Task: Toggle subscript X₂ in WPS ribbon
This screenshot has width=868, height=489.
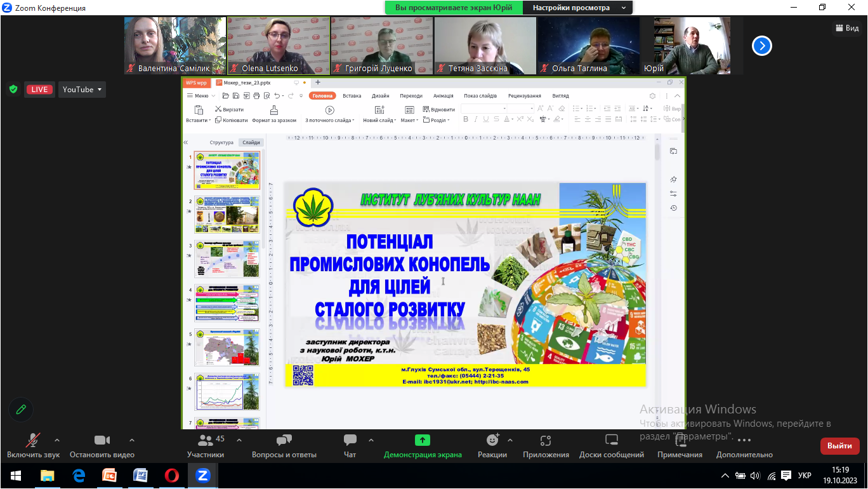Action: 530,119
